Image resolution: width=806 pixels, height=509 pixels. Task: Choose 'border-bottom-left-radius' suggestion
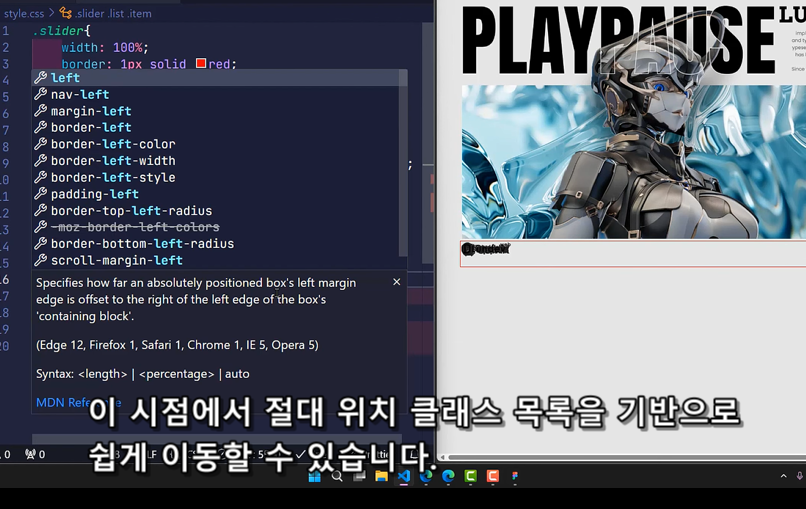pos(219,244)
